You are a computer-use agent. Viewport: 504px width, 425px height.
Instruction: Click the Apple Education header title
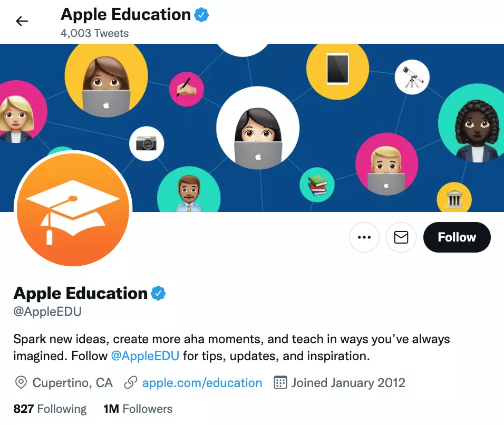125,15
